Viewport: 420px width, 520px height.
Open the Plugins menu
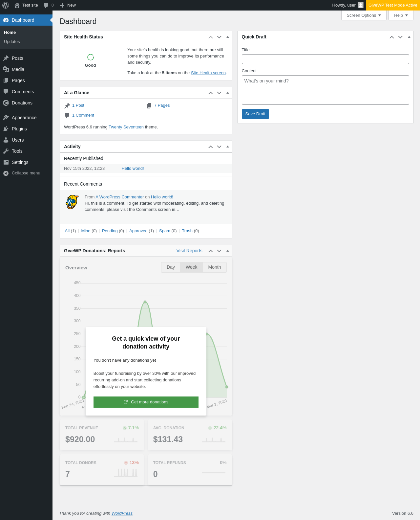(x=26, y=129)
